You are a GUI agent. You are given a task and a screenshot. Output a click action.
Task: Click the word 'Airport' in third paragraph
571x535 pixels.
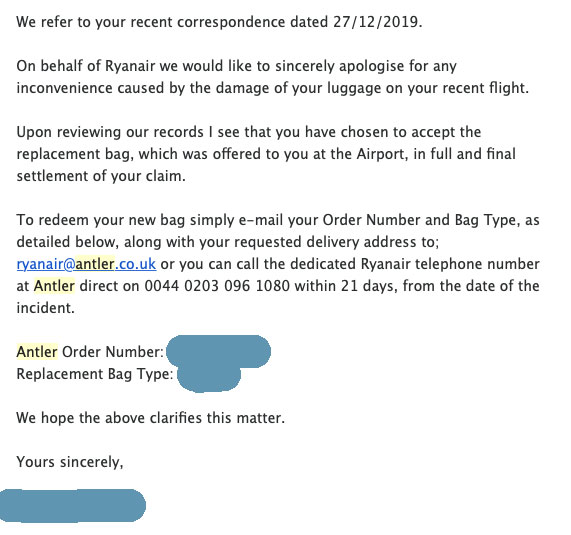[x=381, y=154]
